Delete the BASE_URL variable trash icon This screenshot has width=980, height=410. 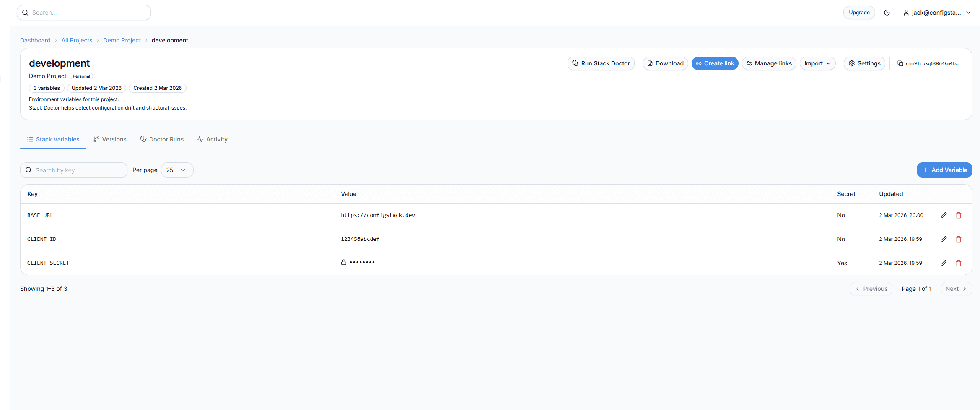click(x=959, y=215)
